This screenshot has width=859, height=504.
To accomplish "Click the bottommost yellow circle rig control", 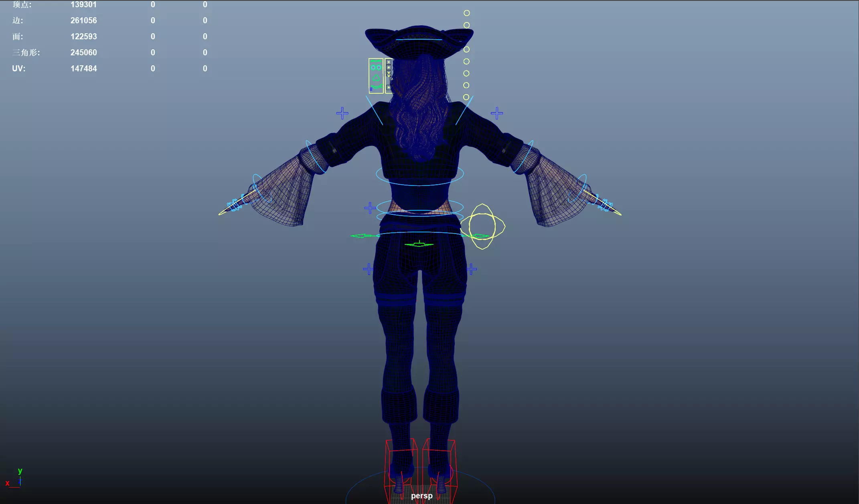I will point(466,97).
